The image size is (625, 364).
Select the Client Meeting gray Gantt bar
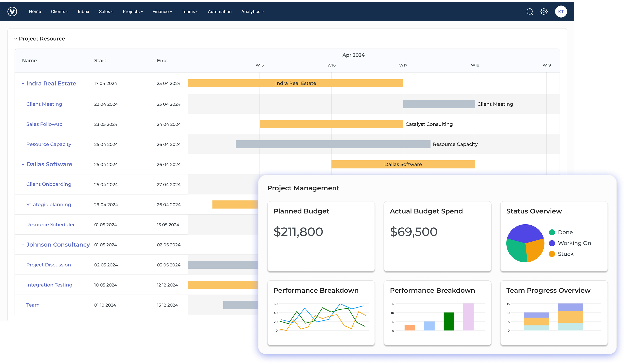pyautogui.click(x=439, y=104)
